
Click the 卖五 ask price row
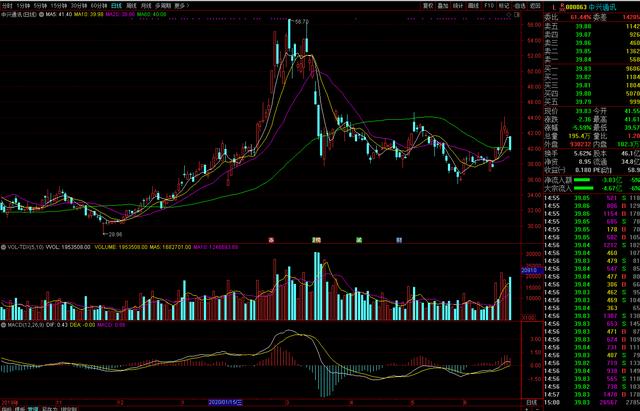pos(592,26)
